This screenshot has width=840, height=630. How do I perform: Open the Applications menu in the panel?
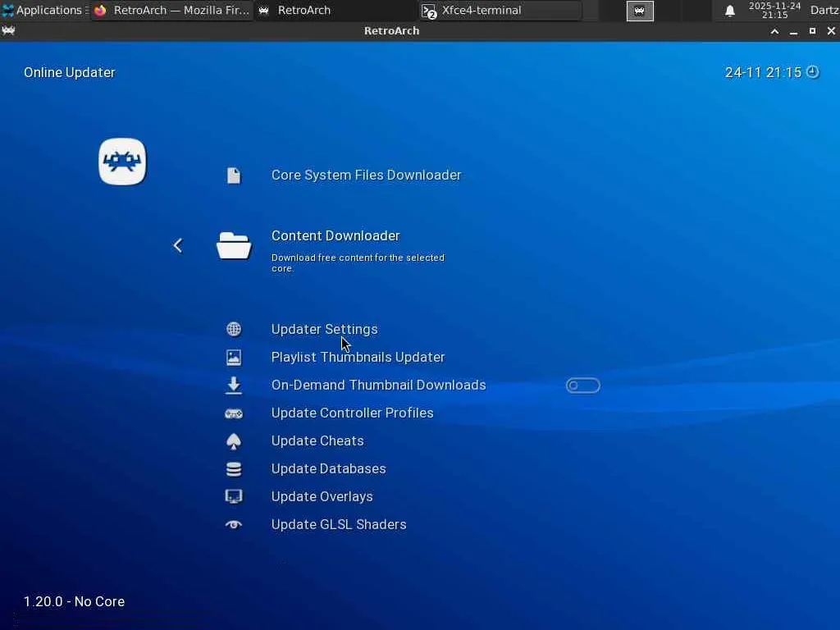(x=43, y=10)
